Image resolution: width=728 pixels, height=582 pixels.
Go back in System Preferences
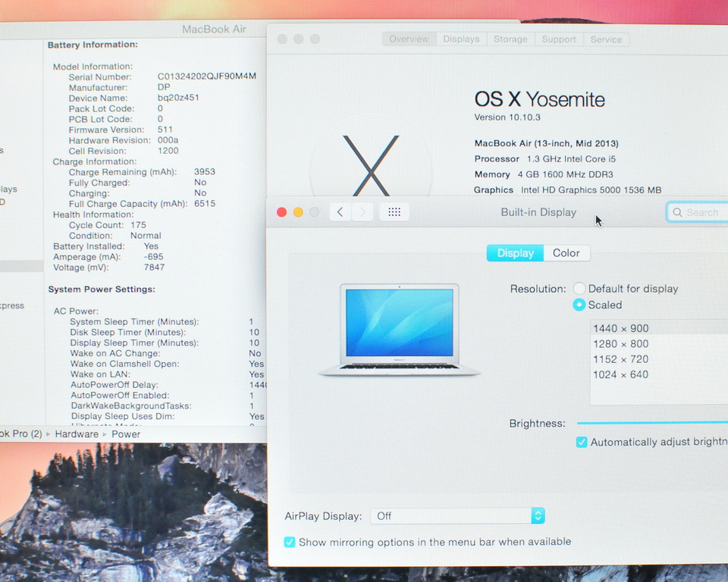[x=340, y=212]
